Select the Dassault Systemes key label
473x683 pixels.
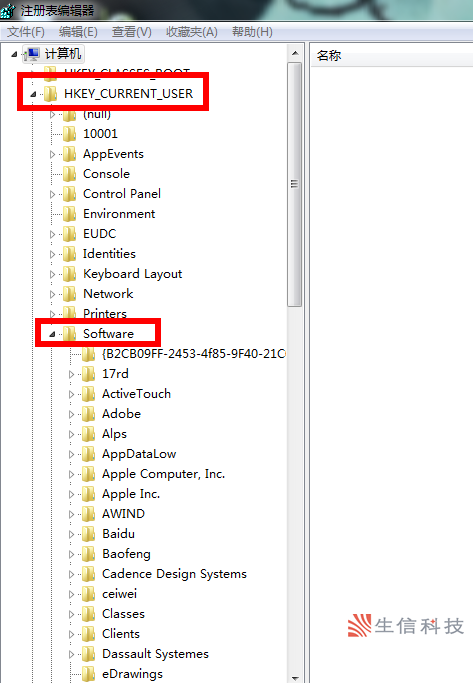pyautogui.click(x=155, y=654)
